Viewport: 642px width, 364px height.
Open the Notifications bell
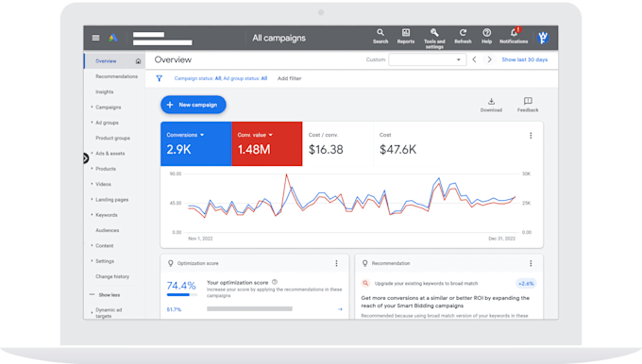tap(514, 36)
